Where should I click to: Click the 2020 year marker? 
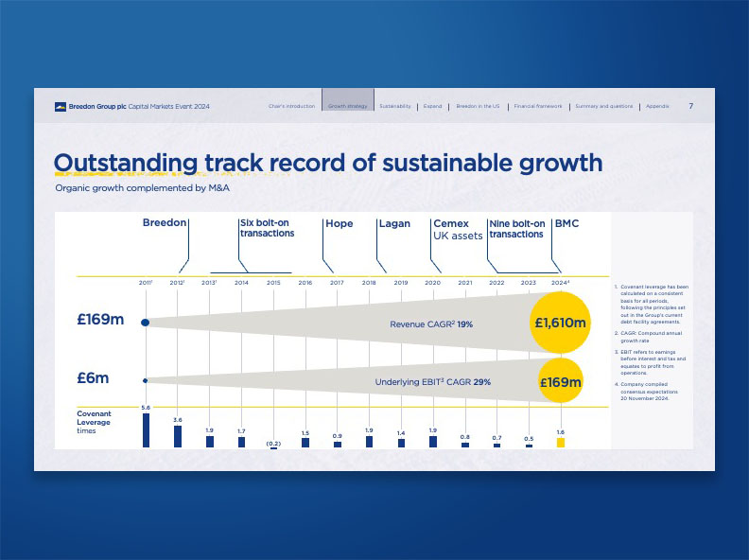[433, 283]
